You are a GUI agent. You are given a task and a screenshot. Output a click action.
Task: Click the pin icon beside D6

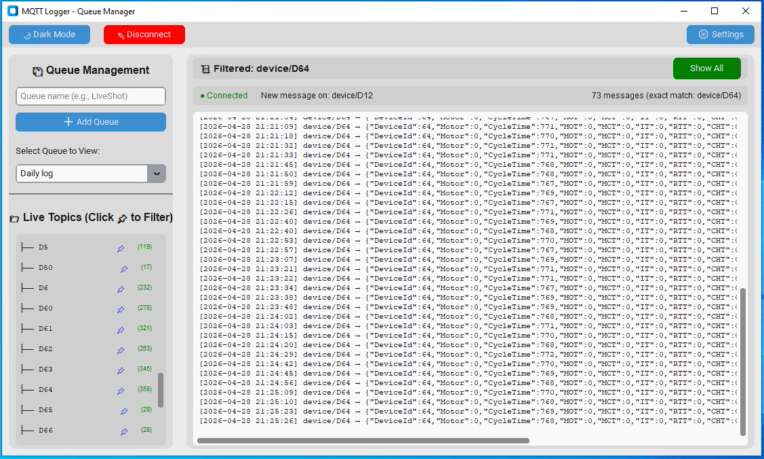120,289
